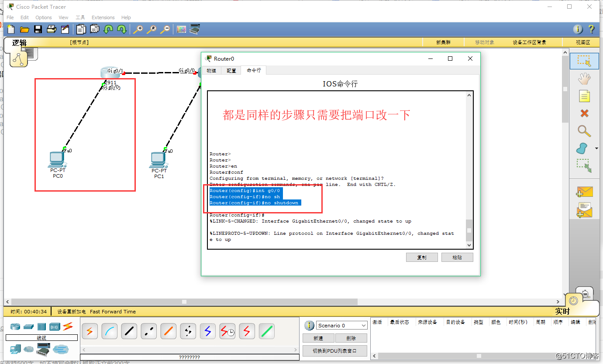Screen dimensions: 603x364
Task: Select the Resize Shape tool
Action: [584, 166]
